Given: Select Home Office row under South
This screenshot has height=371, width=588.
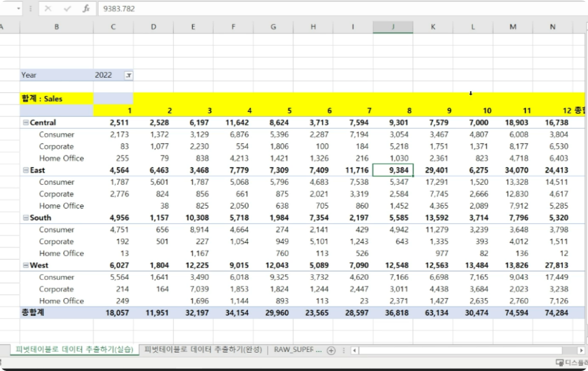Looking at the screenshot, I should [56, 253].
